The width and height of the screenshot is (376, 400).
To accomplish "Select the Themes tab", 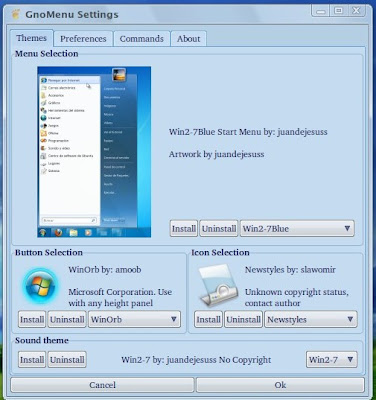I will pyautogui.click(x=31, y=38).
